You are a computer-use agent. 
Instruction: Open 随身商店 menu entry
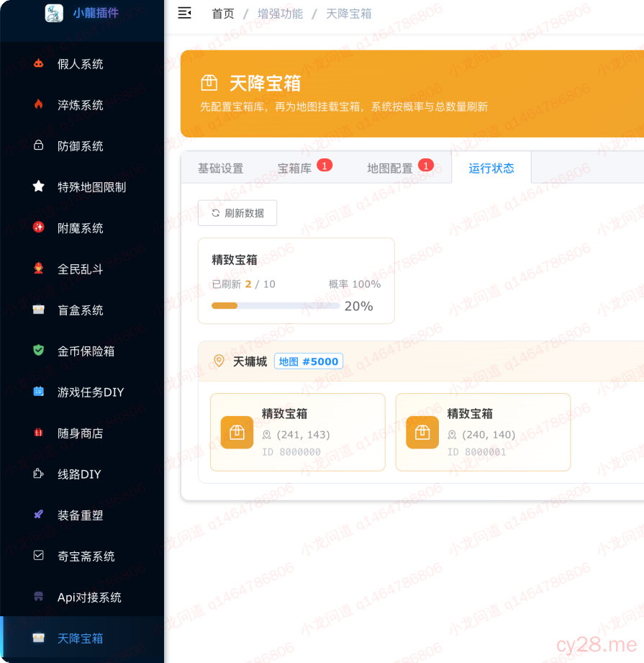(x=82, y=433)
